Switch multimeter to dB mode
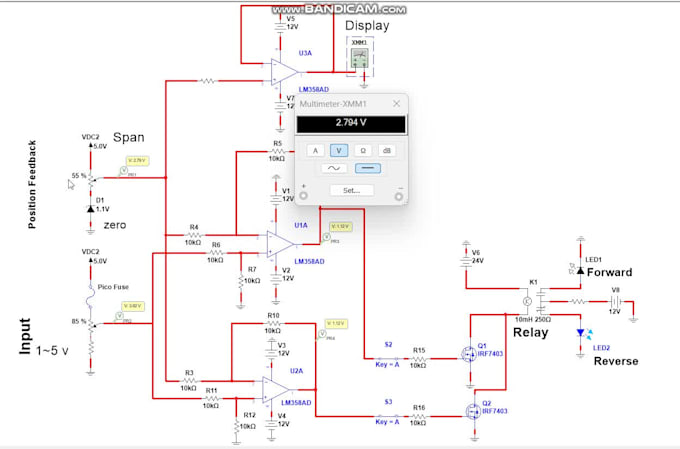Viewport: 680px width, 449px height. (386, 151)
